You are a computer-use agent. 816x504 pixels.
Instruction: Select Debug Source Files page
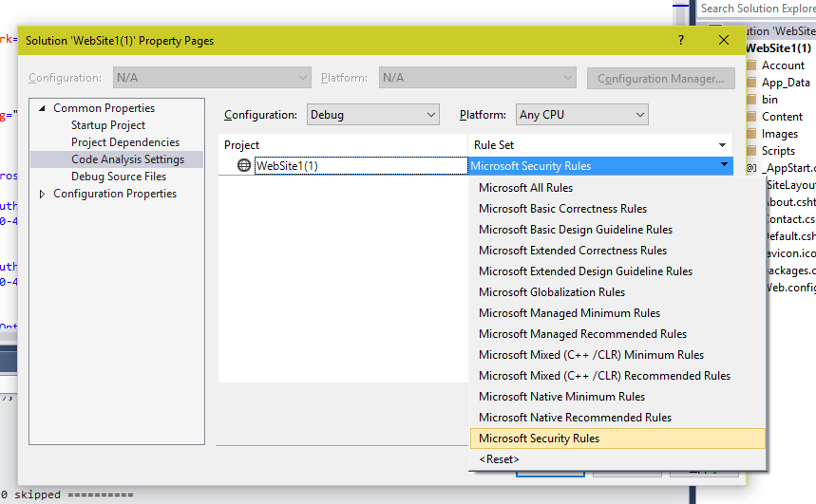coord(119,177)
